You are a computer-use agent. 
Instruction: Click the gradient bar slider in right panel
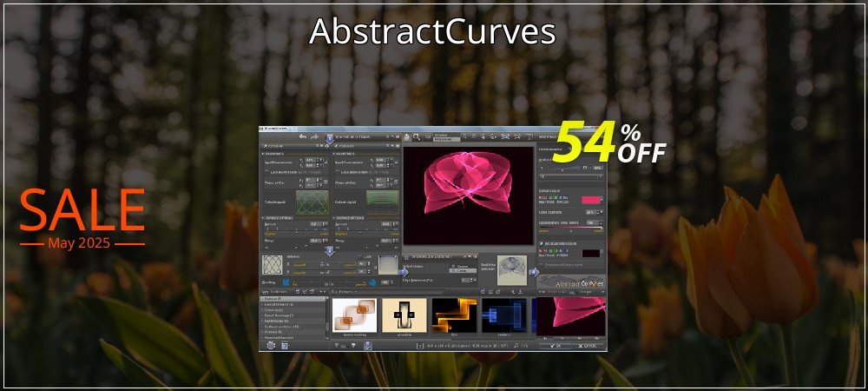pyautogui.click(x=570, y=227)
